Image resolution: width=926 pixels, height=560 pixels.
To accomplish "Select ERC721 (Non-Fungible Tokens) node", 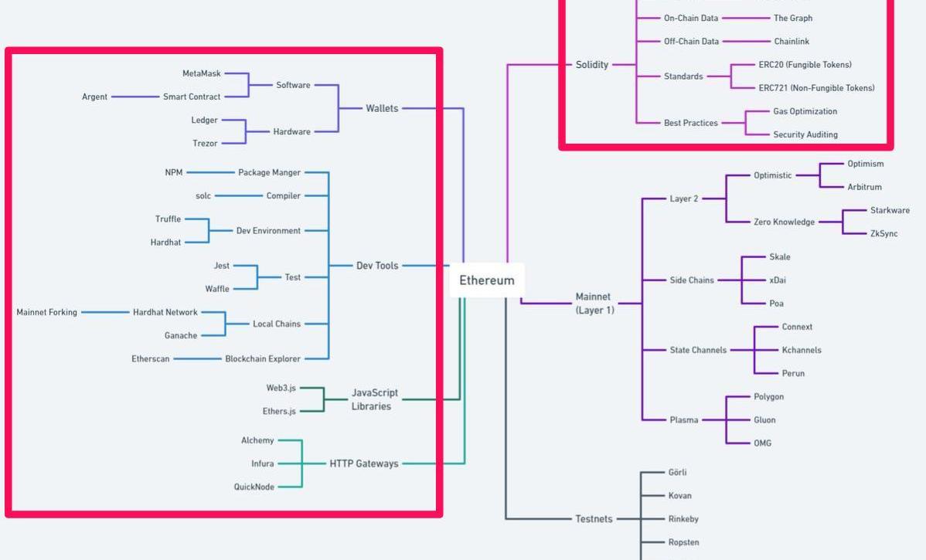I will coord(816,88).
